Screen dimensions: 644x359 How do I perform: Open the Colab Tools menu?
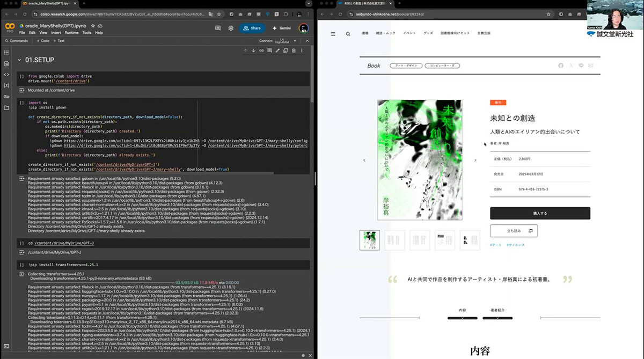pyautogui.click(x=87, y=33)
